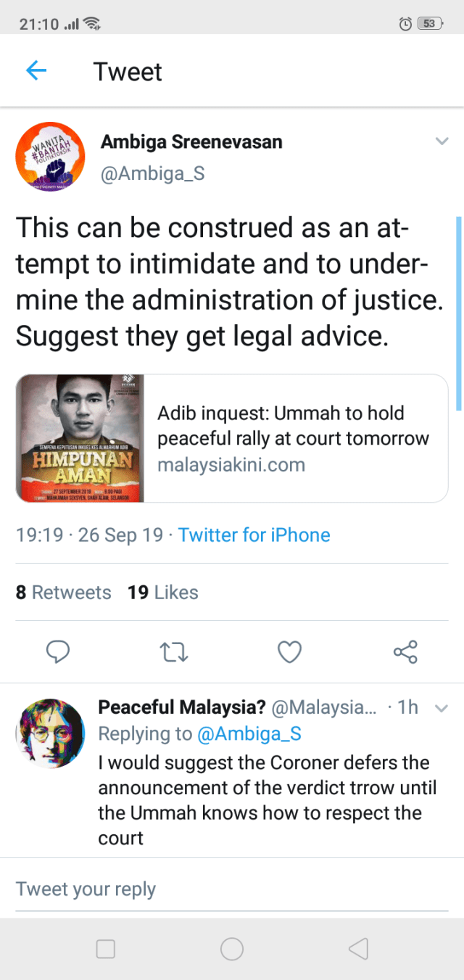The width and height of the screenshot is (464, 980).
Task: Like the tweet with the heart icon
Action: tap(290, 652)
